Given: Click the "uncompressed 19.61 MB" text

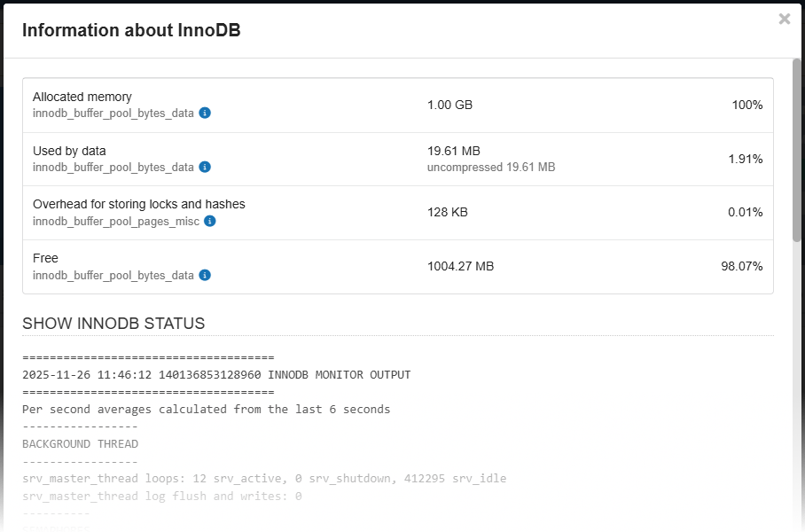Looking at the screenshot, I should tap(491, 167).
